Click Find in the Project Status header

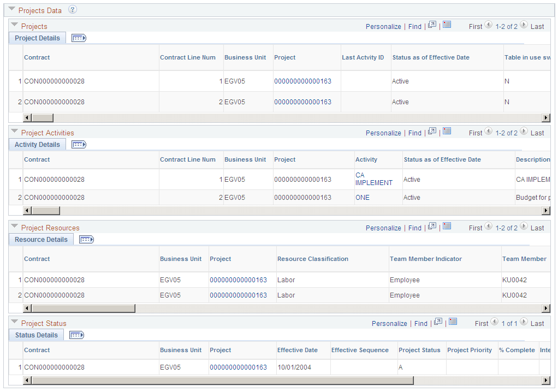tap(420, 323)
